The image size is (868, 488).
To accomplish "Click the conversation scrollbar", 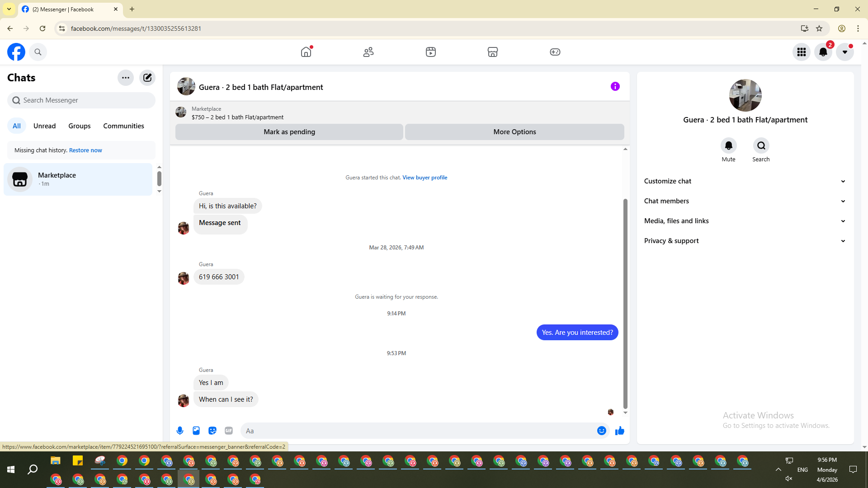I will point(625,303).
